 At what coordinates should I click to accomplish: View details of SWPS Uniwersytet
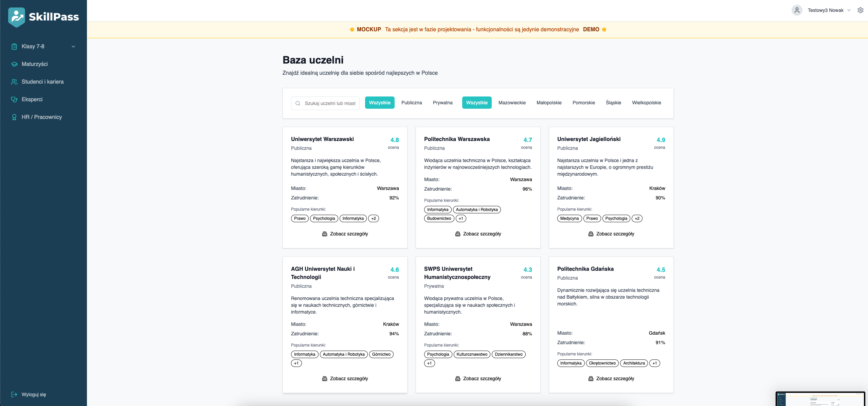[478, 378]
